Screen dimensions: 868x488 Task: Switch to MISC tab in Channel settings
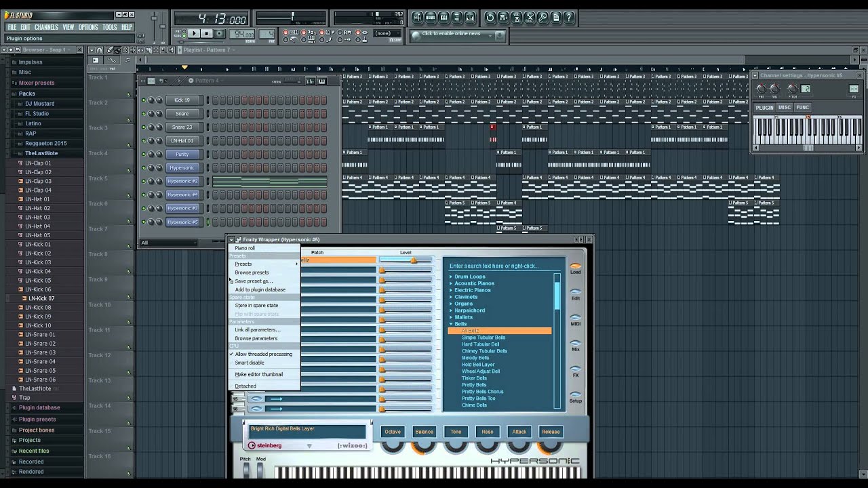(x=785, y=108)
